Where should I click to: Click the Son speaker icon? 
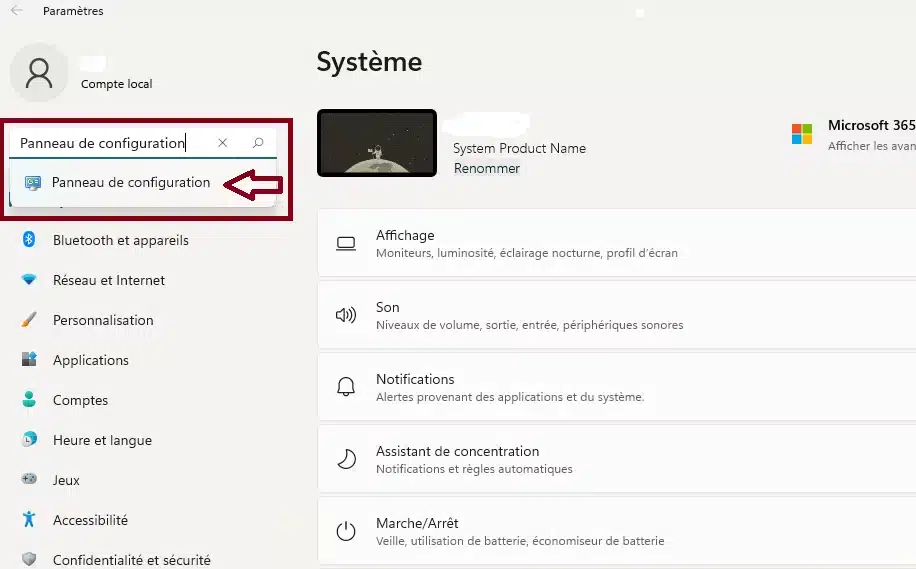346,315
